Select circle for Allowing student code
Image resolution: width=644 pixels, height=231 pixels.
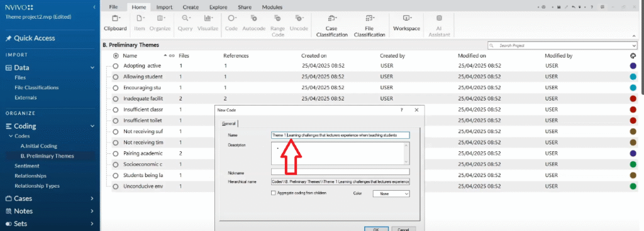coord(116,77)
